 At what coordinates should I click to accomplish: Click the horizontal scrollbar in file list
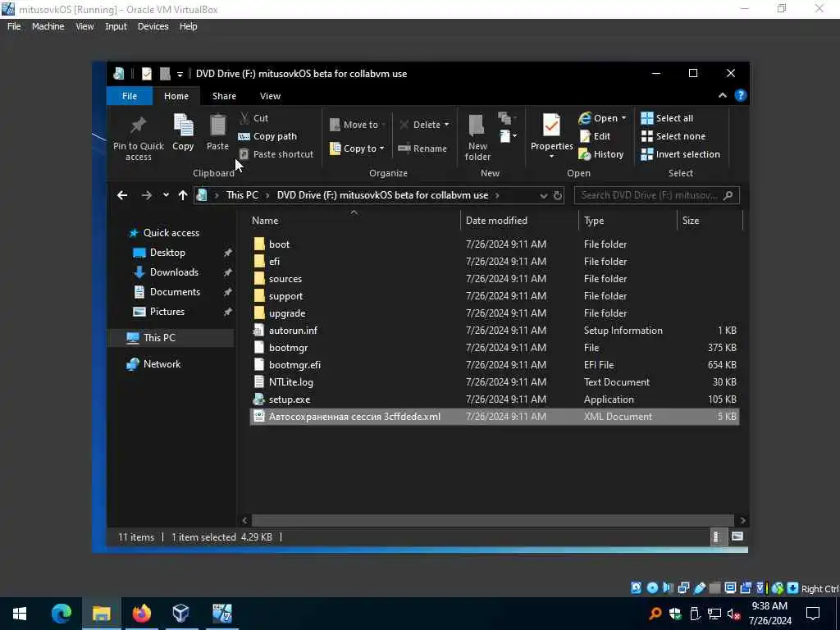click(492, 521)
